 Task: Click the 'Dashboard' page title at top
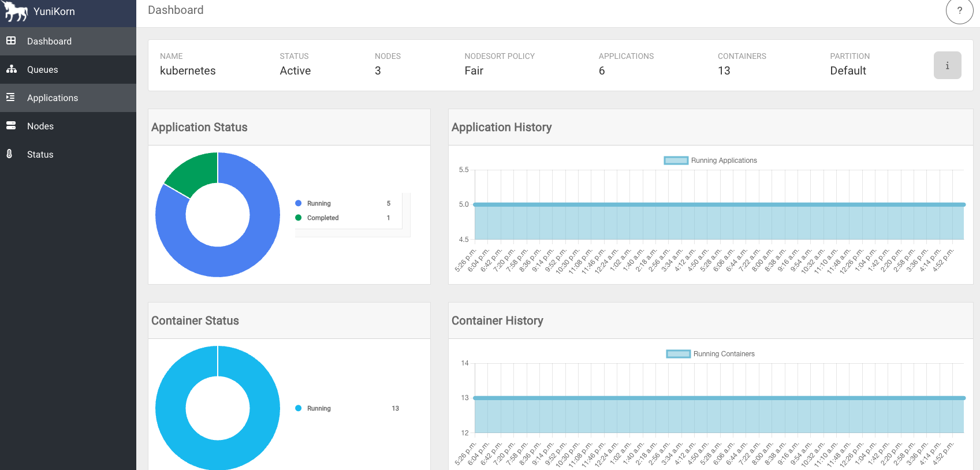[176, 10]
